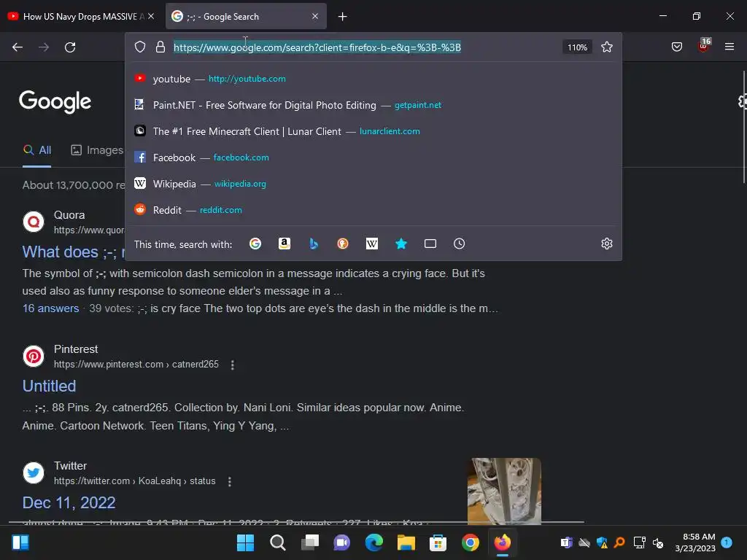Search open tabs using the tab icon
The width and height of the screenshot is (747, 560).
pos(430,244)
